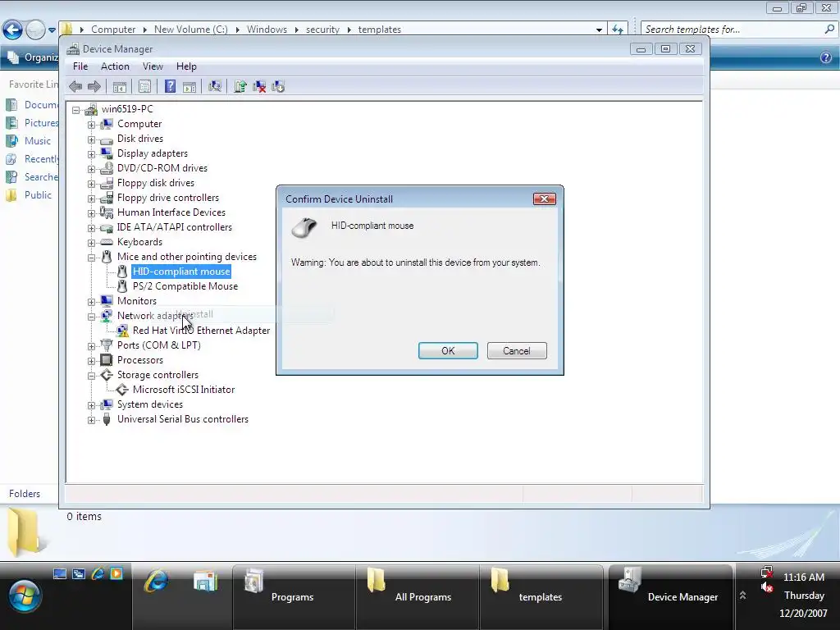Open the File menu in Device Manager
The width and height of the screenshot is (840, 630).
(80, 66)
